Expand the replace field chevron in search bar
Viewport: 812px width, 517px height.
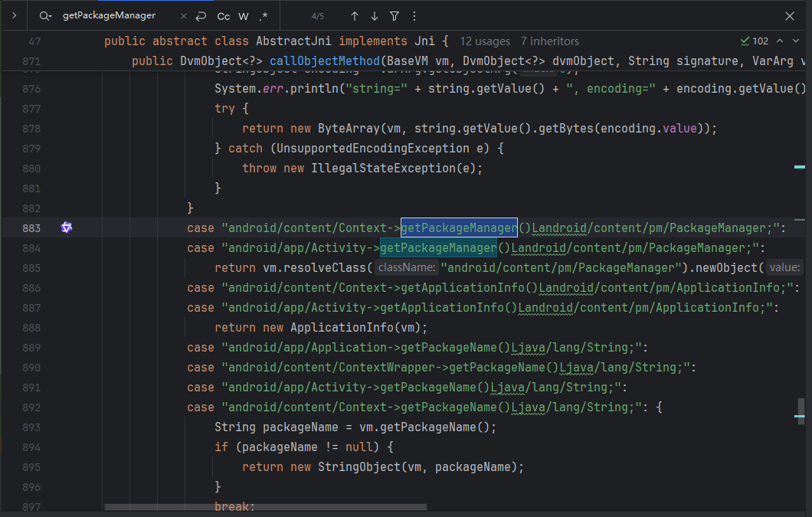coord(14,15)
